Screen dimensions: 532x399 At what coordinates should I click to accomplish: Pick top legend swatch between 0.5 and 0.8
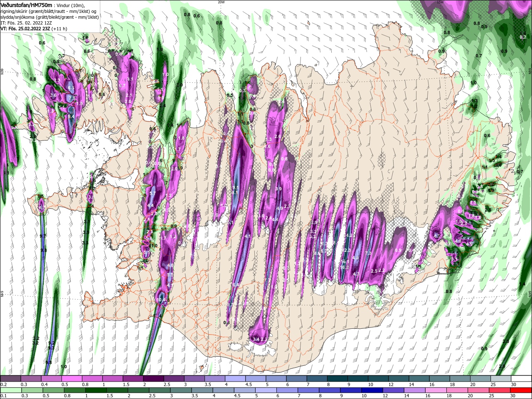point(71,379)
